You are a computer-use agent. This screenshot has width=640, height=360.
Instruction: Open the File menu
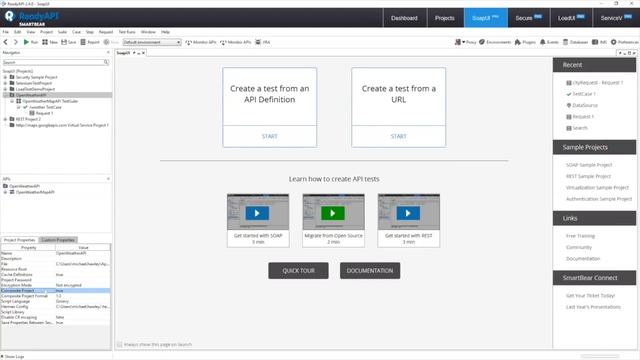(6, 32)
